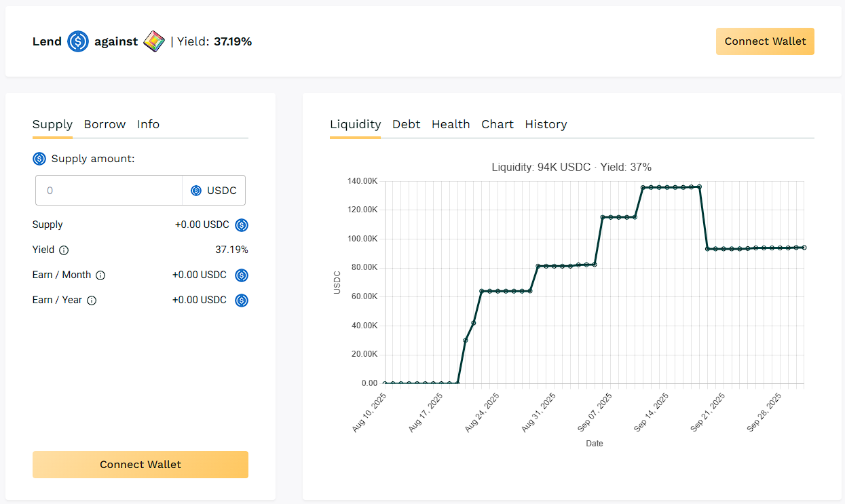Click the info icon beside Yield
The image size is (845, 504).
pos(64,250)
